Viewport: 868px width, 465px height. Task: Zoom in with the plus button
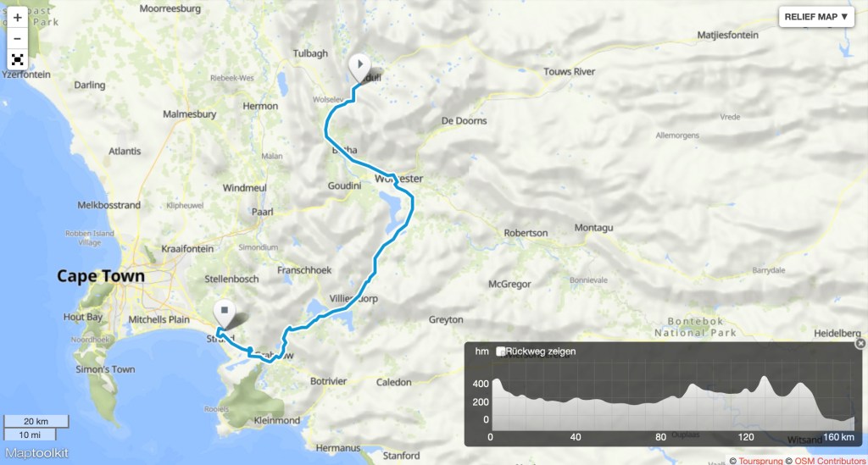tap(17, 18)
